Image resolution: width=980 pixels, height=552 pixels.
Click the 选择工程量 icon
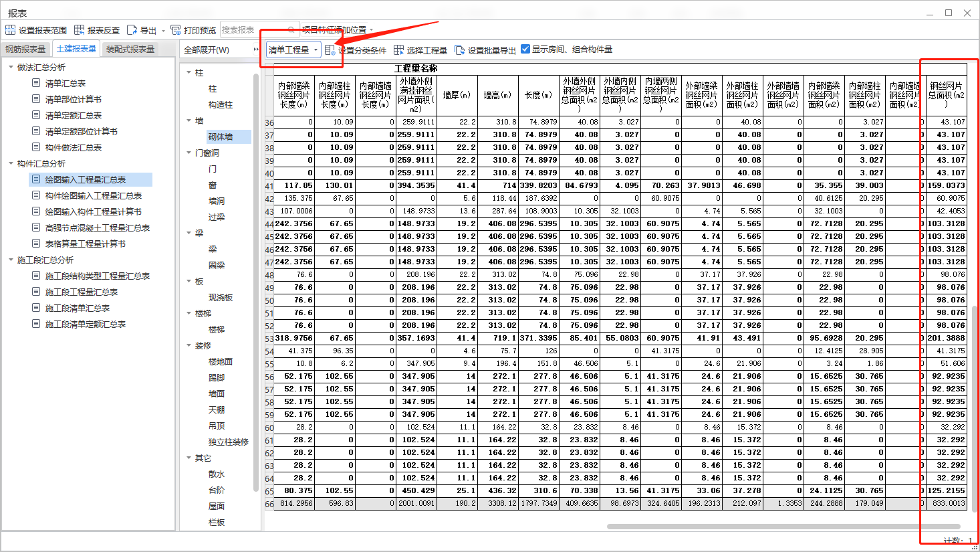point(398,50)
